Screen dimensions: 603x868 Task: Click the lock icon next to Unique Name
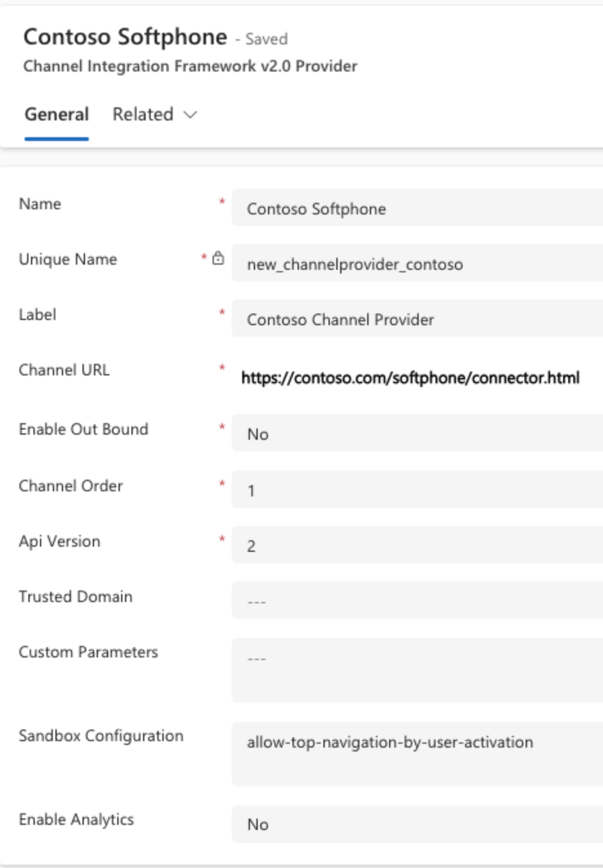click(x=218, y=258)
